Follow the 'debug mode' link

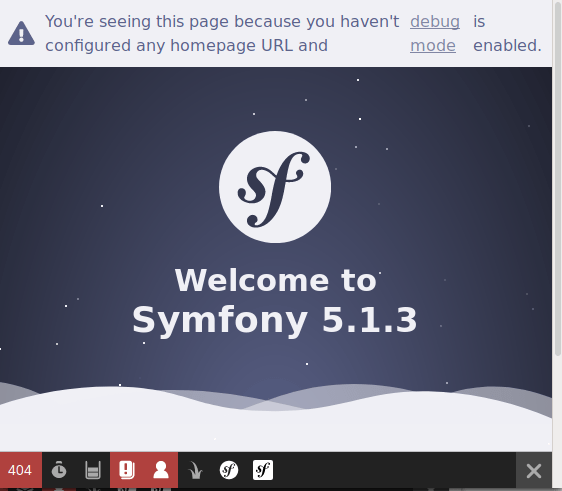pos(435,33)
